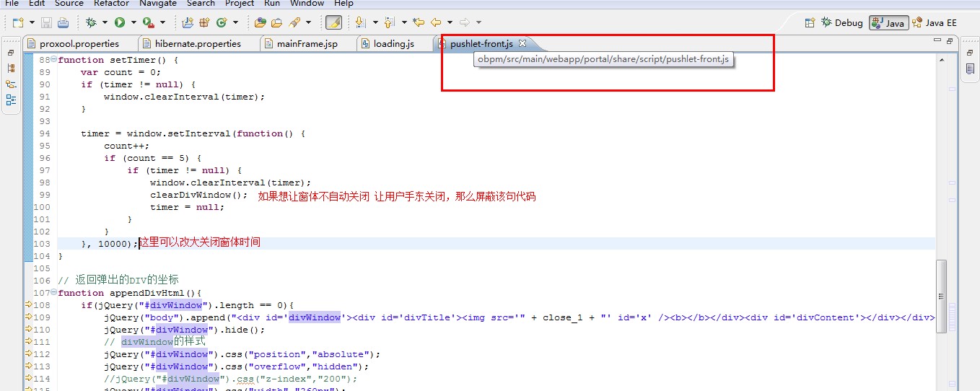980x391 pixels.
Task: Switch to the Java perspective
Action: 888,23
